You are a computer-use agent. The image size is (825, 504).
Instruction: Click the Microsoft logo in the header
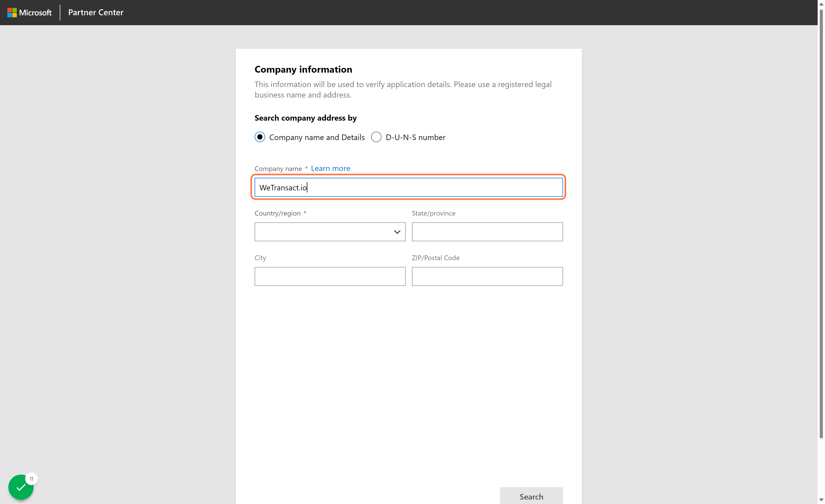29,12
